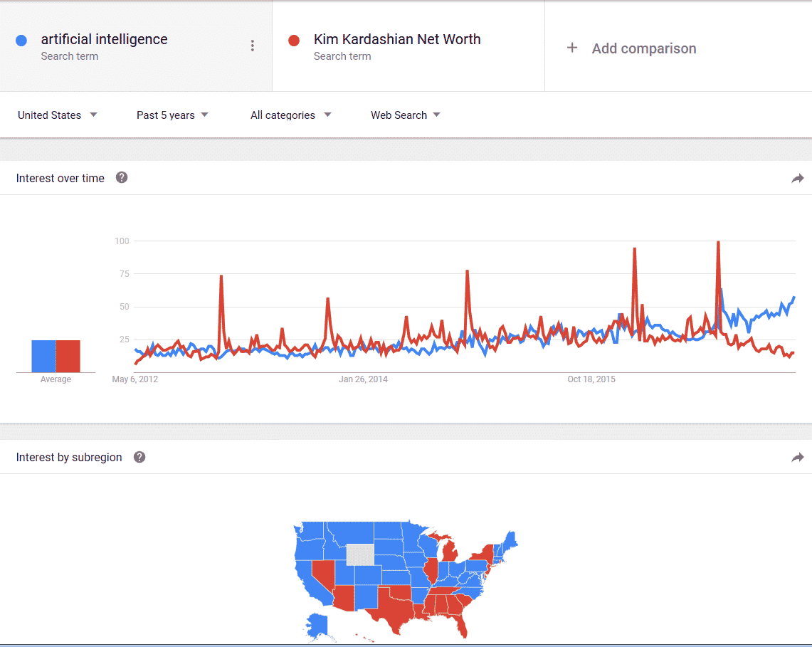Share the Interest by subregion map
Image resolution: width=812 pixels, height=647 pixels.
797,458
